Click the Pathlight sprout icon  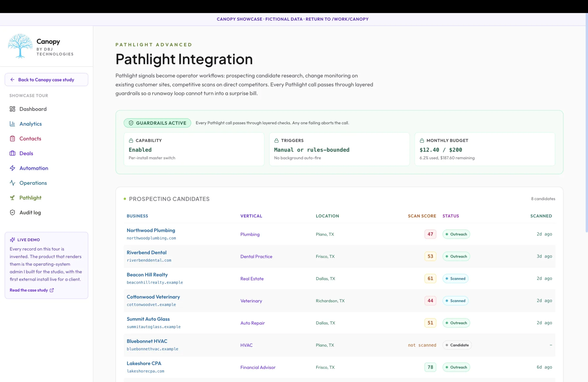click(x=12, y=198)
